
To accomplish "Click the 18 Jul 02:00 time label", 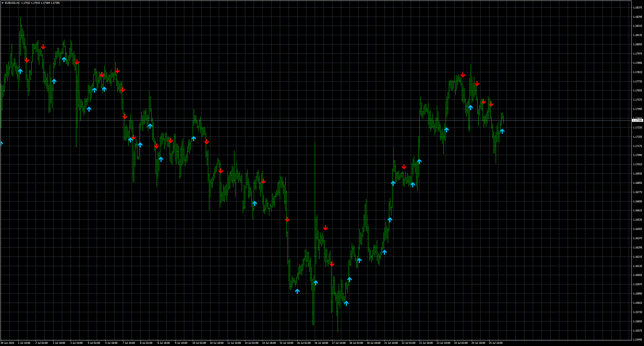I will coord(356,343).
